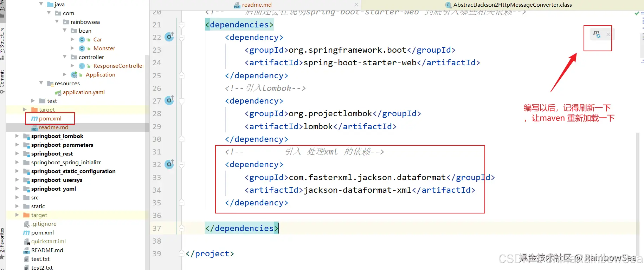Expand the springboot_rest module
The width and height of the screenshot is (644, 270).
pyautogui.click(x=17, y=153)
